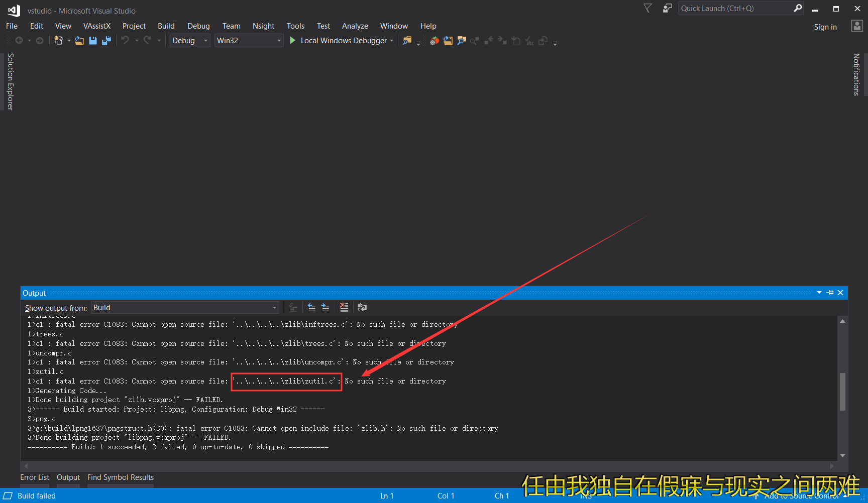Open the File menu
This screenshot has height=503, width=868.
pos(12,26)
